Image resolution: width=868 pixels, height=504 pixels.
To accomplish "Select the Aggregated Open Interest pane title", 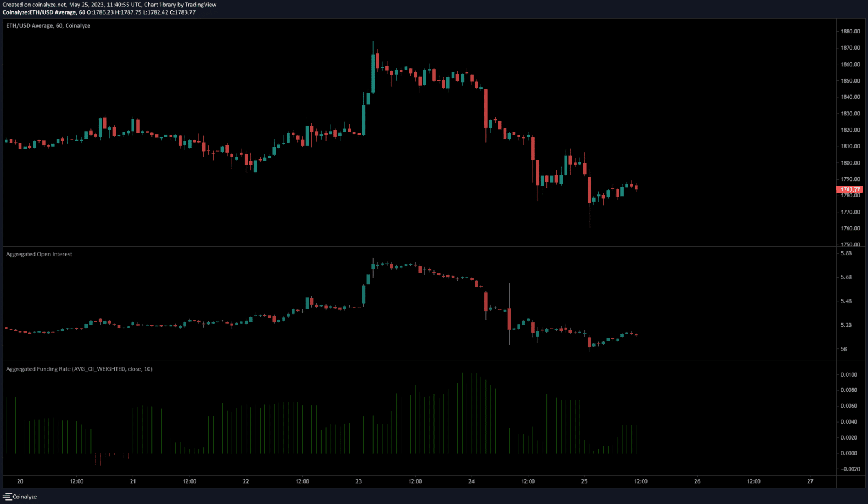I will (39, 254).
